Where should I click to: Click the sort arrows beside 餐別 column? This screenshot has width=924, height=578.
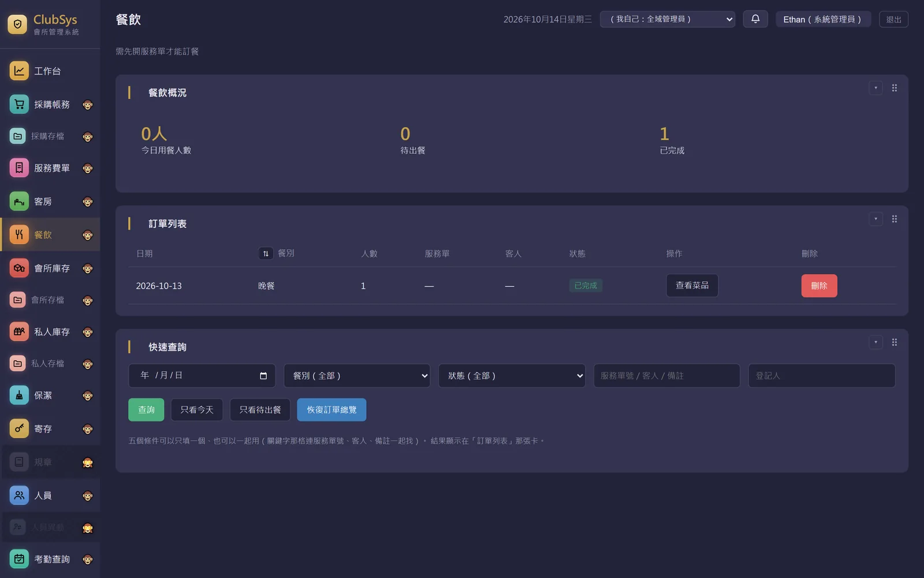point(266,253)
